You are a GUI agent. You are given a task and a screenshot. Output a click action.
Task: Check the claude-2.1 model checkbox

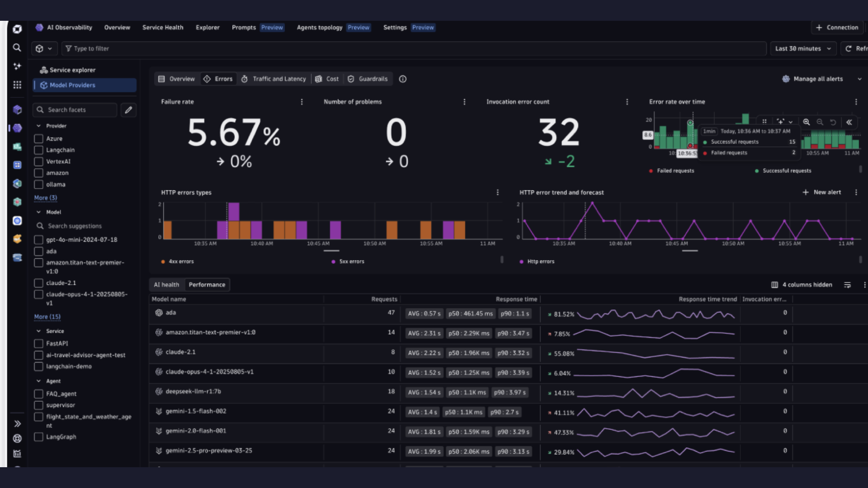(39, 283)
